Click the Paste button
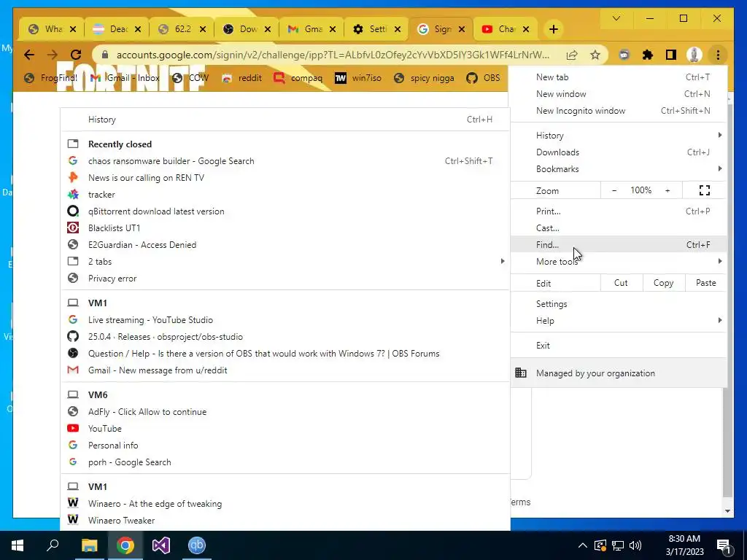Screen dimensions: 747x560 pyautogui.click(x=705, y=283)
